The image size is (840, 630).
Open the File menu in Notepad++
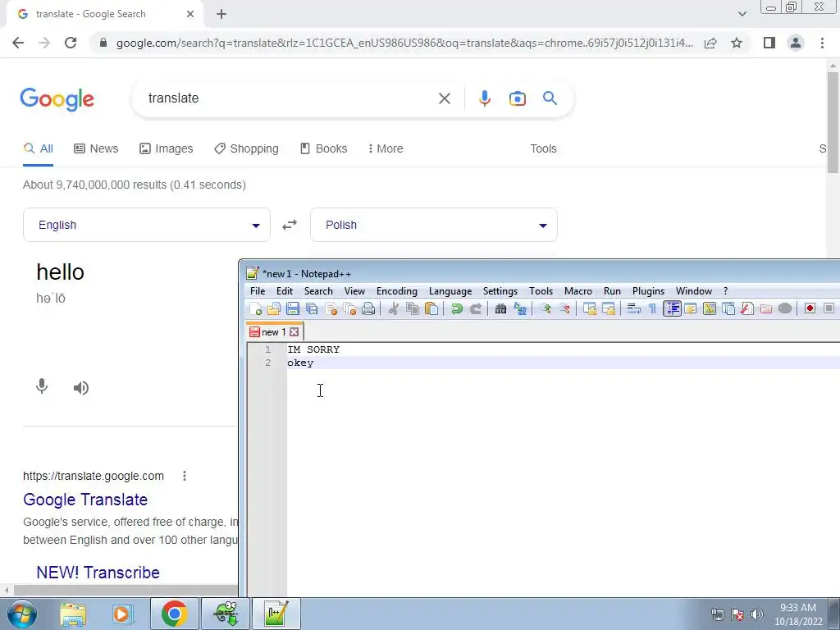(x=258, y=291)
